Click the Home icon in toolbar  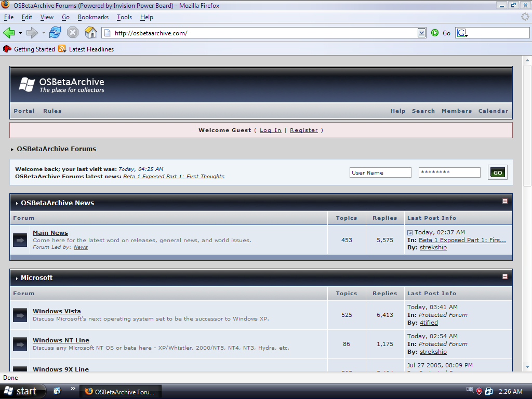[91, 33]
